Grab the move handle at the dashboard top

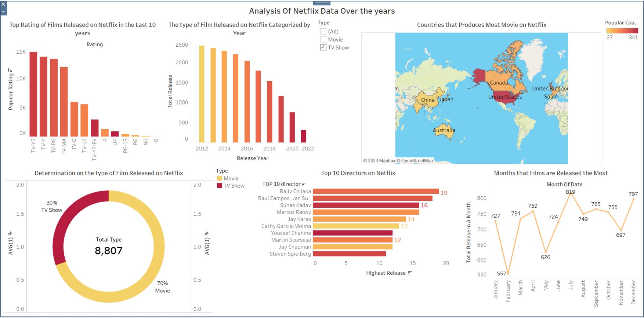(322, 3)
